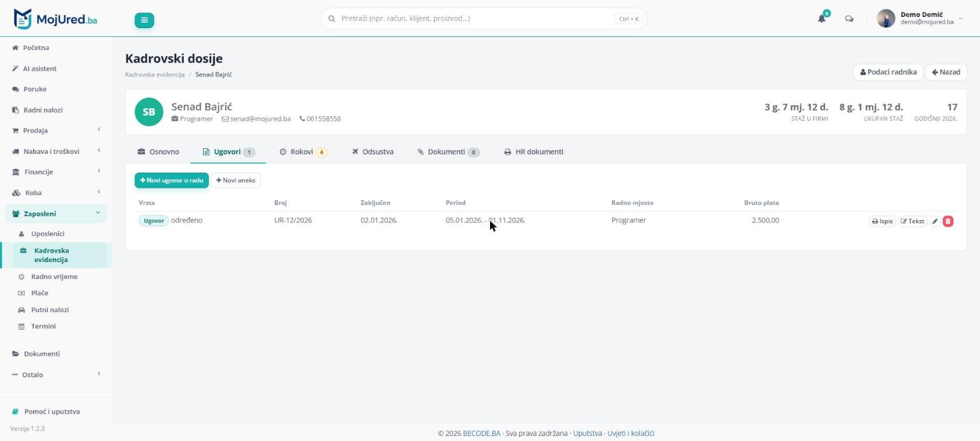The image size is (980, 441).
Task: Open Pomoć i uputstva
Action: (x=52, y=412)
